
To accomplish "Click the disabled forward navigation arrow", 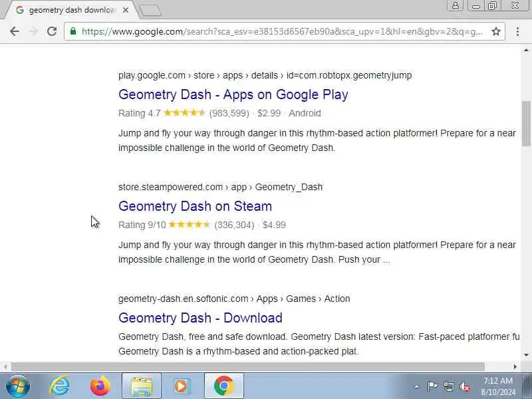I will [x=33, y=31].
